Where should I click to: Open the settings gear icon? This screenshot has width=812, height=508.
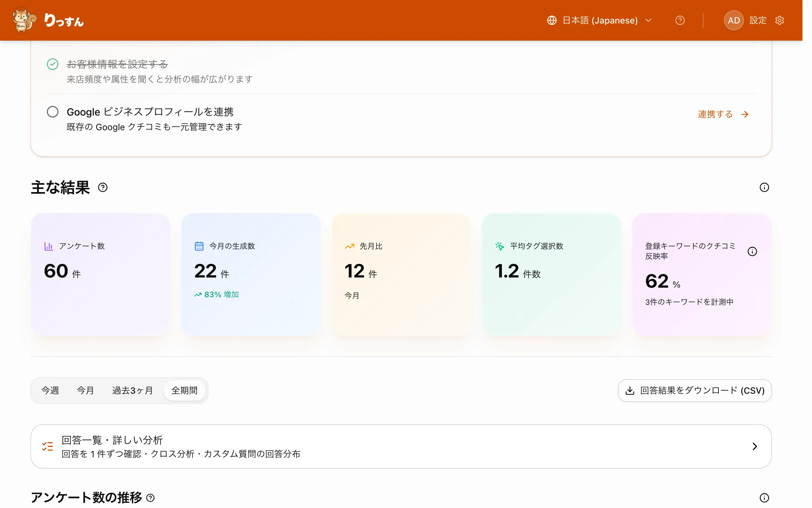(x=779, y=21)
